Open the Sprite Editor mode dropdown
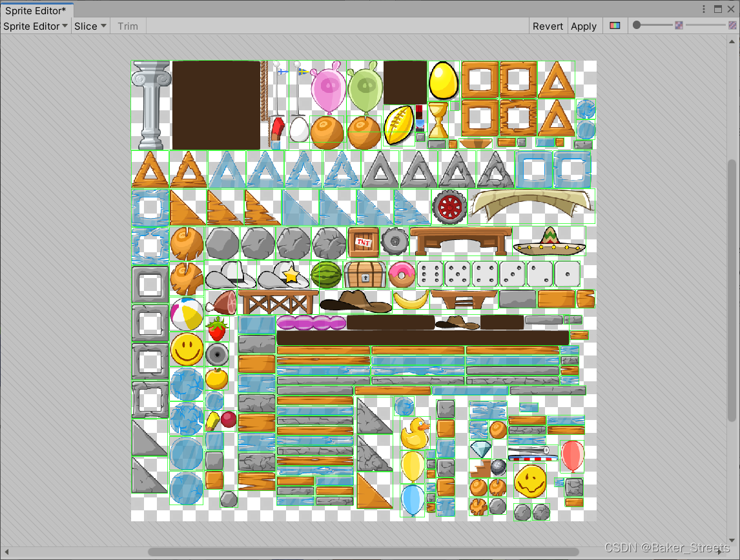The height and width of the screenshot is (560, 740). point(36,26)
